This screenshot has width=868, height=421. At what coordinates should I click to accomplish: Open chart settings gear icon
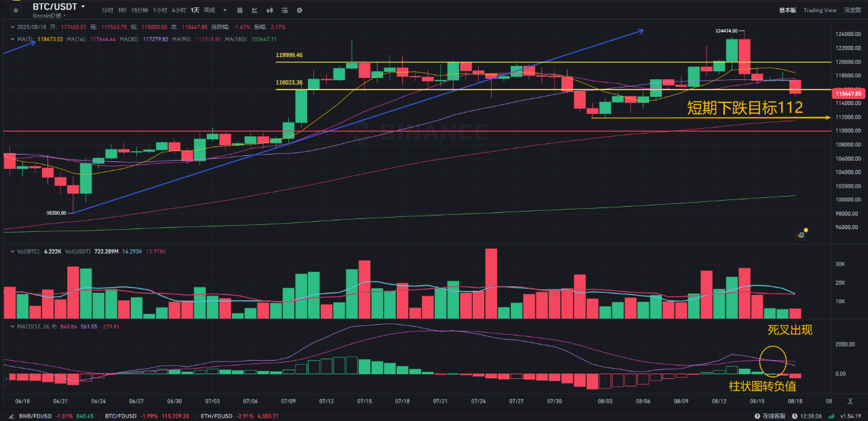tap(299, 10)
